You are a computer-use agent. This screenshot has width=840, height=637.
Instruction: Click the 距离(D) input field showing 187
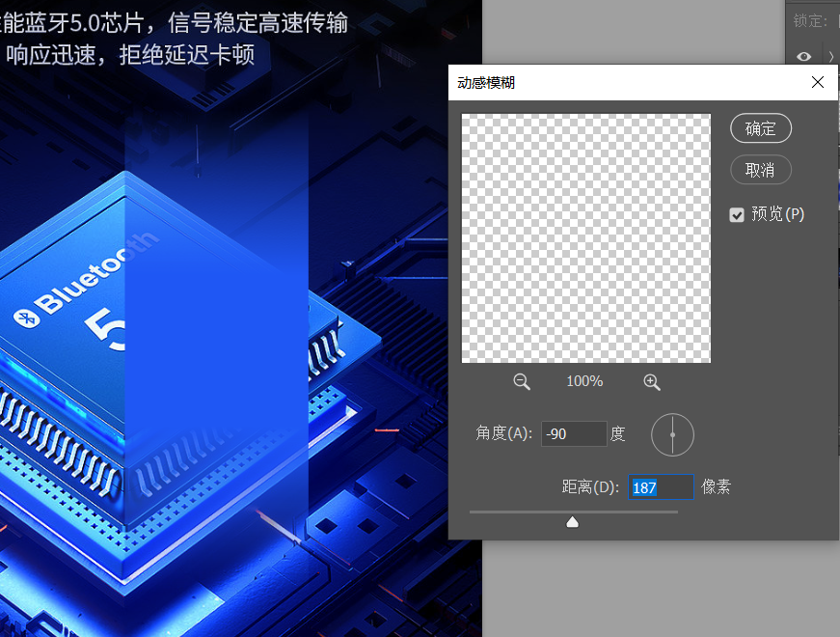(x=661, y=486)
